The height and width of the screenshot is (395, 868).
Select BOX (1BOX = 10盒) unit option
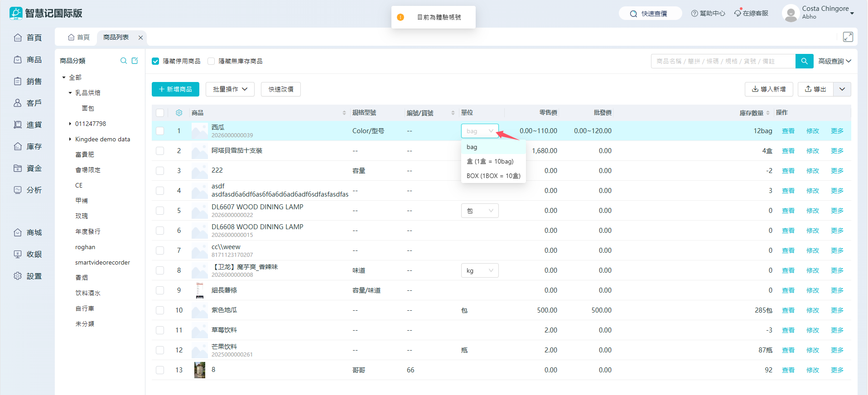tap(493, 176)
